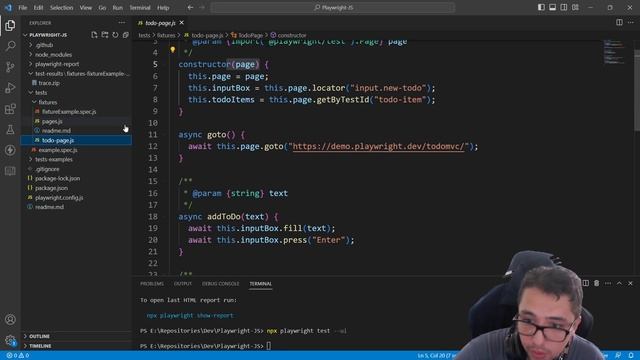Viewport: 640px width, 360px height.
Task: Open the Edit menu
Action: click(x=38, y=7)
